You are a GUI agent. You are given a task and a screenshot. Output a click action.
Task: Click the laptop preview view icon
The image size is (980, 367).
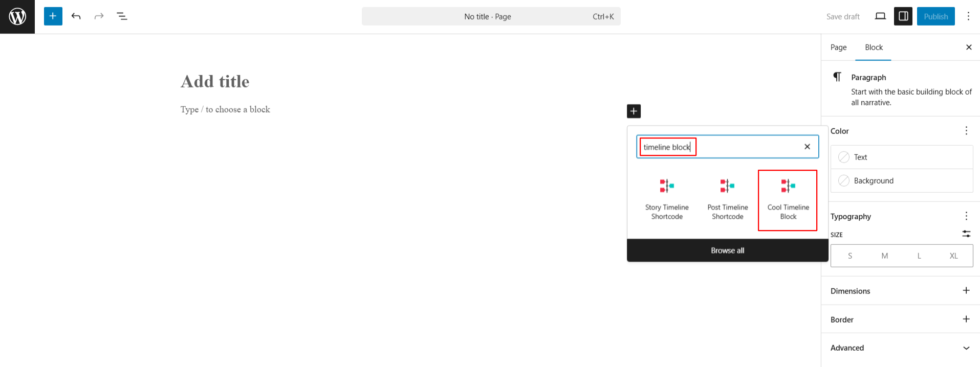pos(880,16)
